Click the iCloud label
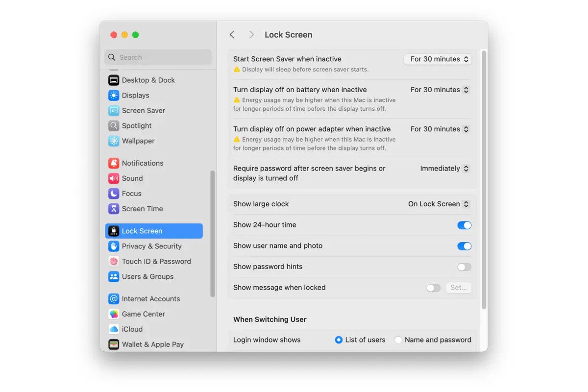Image resolution: width=588 pixels, height=392 pixels. pos(132,329)
